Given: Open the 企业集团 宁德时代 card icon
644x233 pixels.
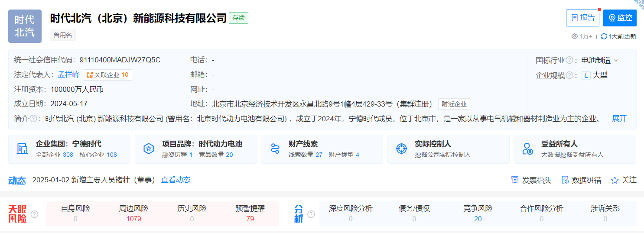Looking at the screenshot, I should [22, 149].
